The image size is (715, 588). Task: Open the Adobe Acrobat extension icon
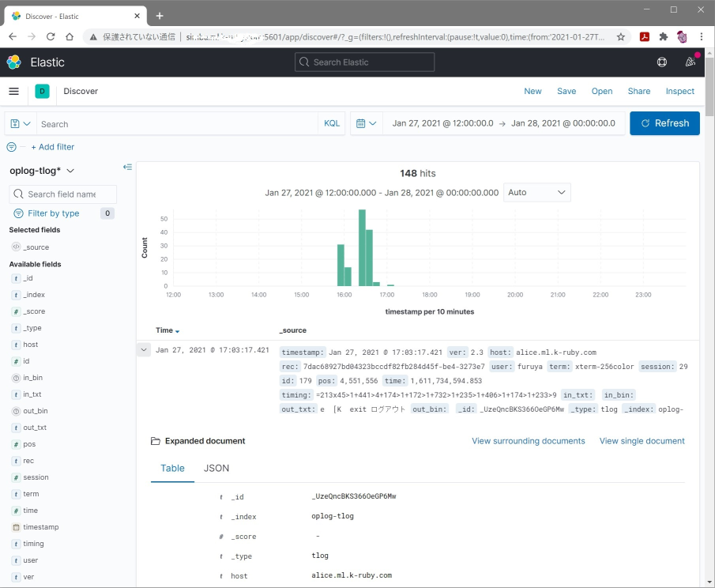645,37
